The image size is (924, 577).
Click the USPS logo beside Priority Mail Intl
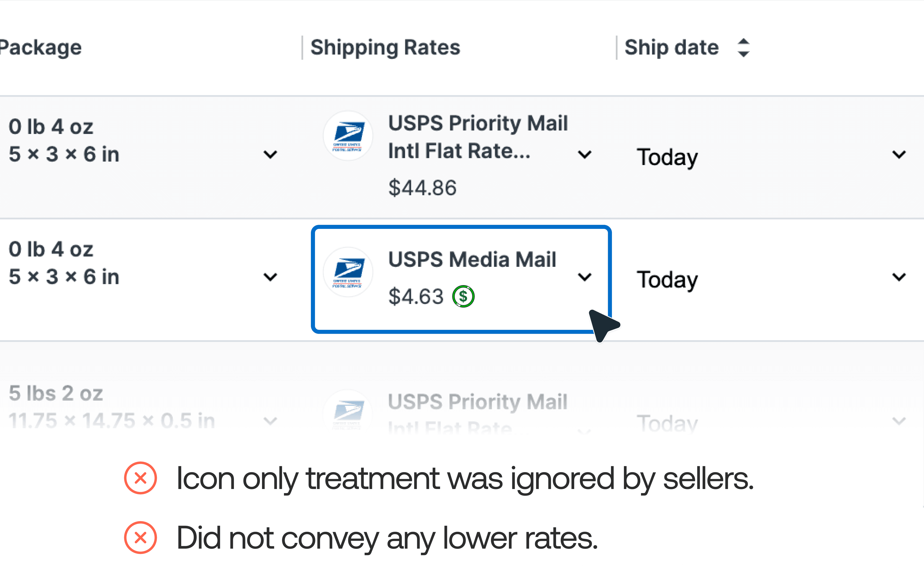348,136
